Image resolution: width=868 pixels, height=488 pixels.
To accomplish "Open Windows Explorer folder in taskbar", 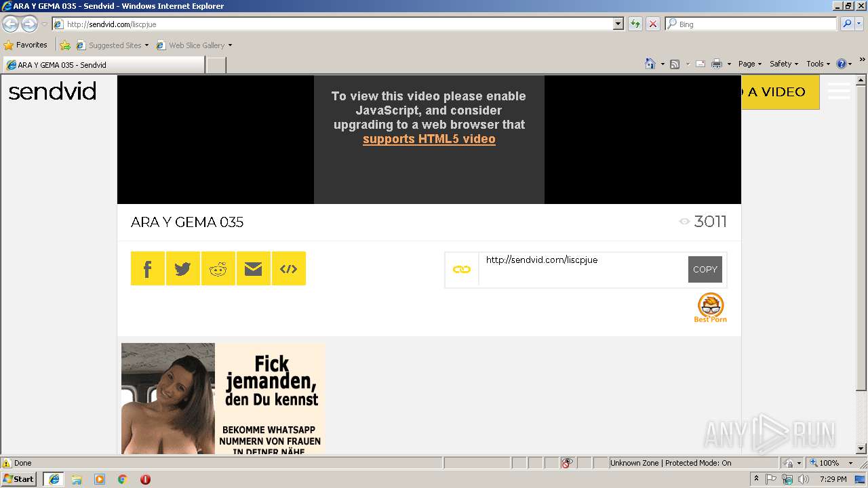I will coord(77,479).
